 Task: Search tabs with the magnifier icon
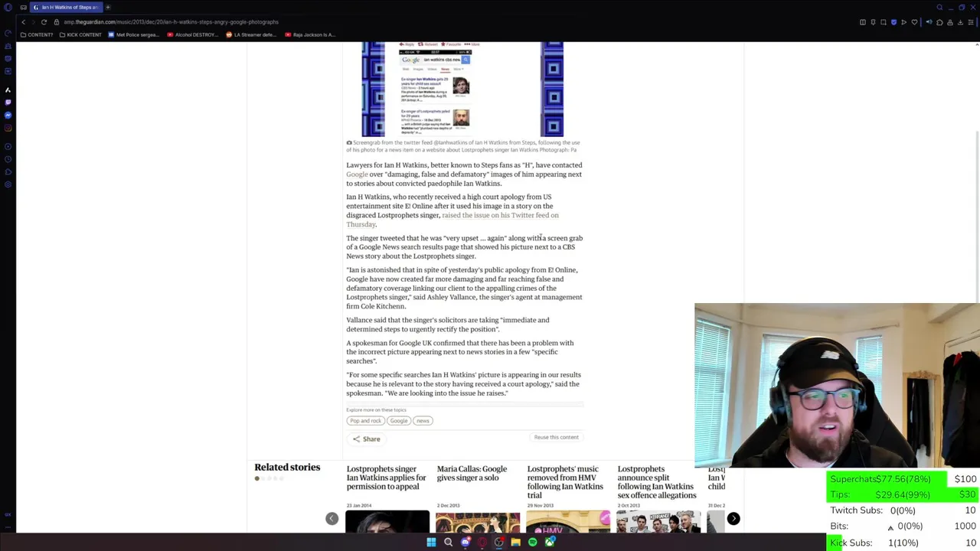(x=939, y=7)
